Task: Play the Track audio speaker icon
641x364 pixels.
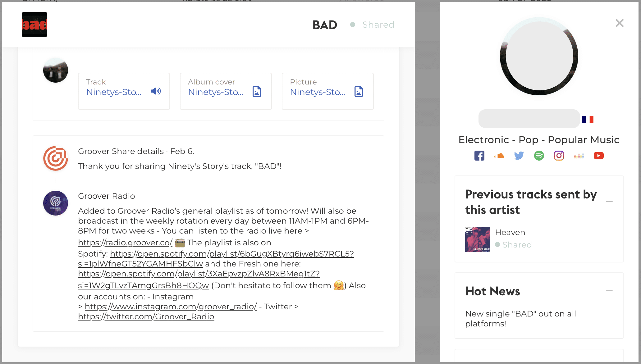Action: point(156,91)
